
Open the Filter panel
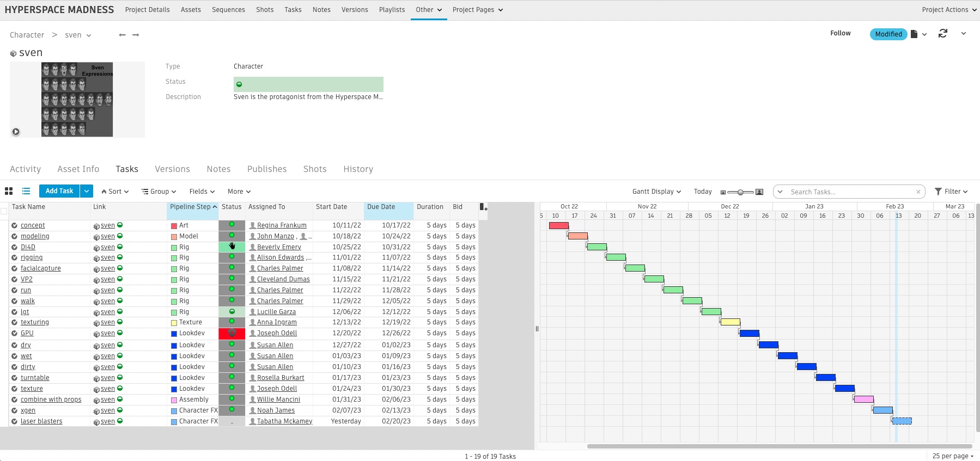[951, 192]
